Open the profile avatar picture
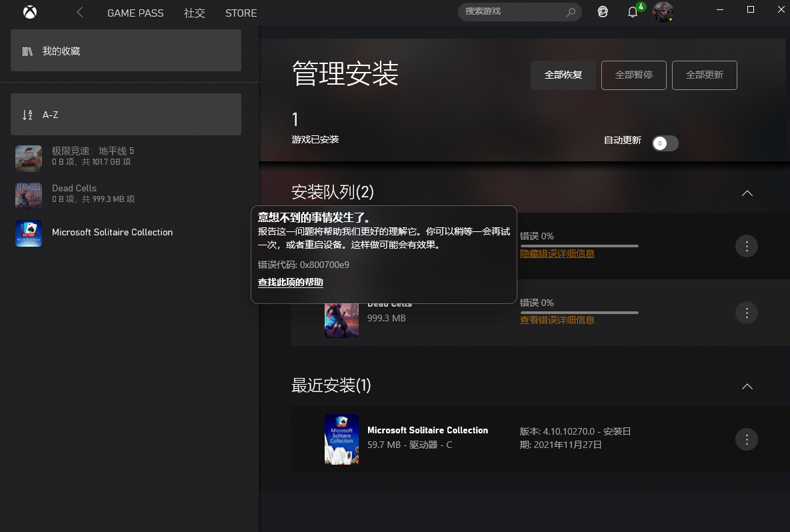This screenshot has height=532, width=790. point(663,11)
